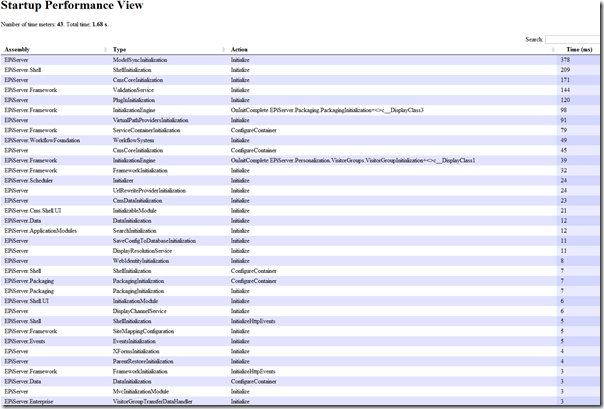This screenshot has width=604, height=409.
Task: Click the 21 time value
Action: click(x=564, y=211)
